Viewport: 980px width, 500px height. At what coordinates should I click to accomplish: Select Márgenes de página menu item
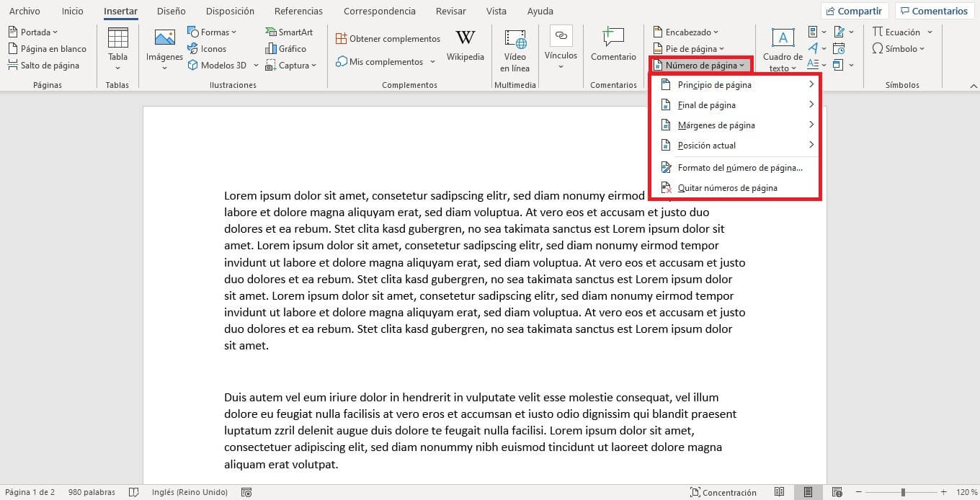[x=736, y=125]
